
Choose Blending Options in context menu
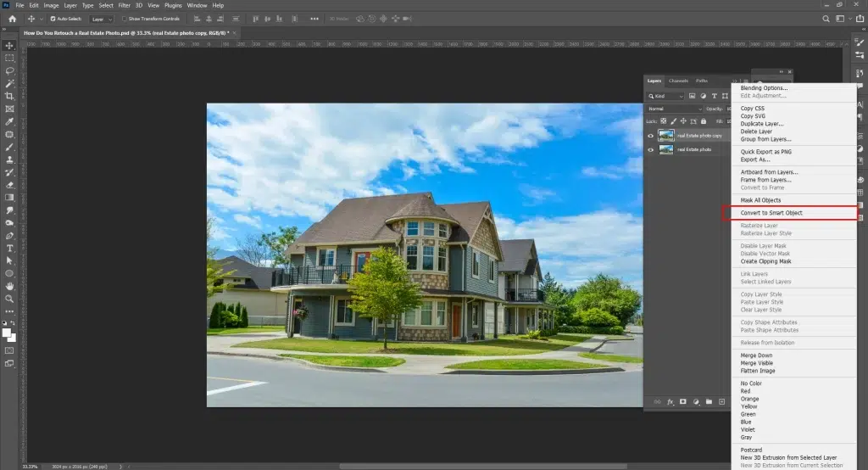click(x=764, y=88)
